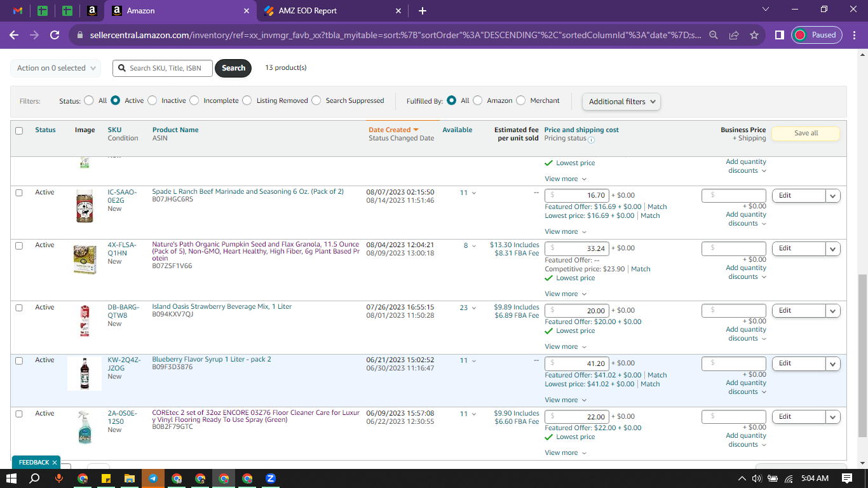The height and width of the screenshot is (488, 868).
Task: Select the Inactive status filter
Action: (152, 100)
